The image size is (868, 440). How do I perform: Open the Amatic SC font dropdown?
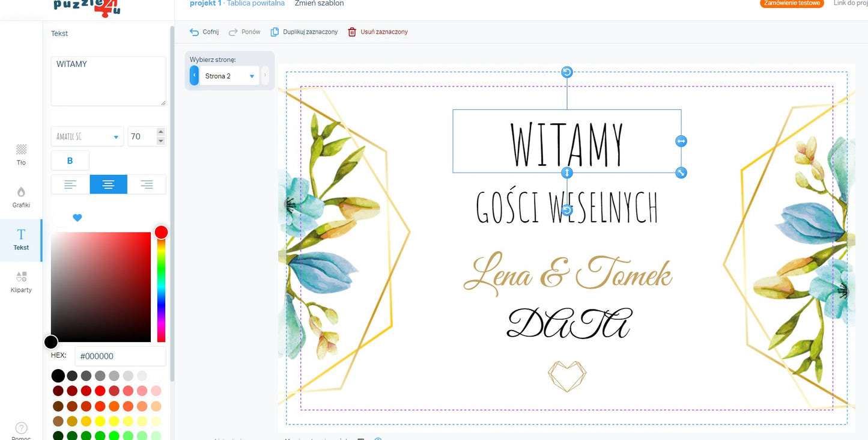coord(87,137)
